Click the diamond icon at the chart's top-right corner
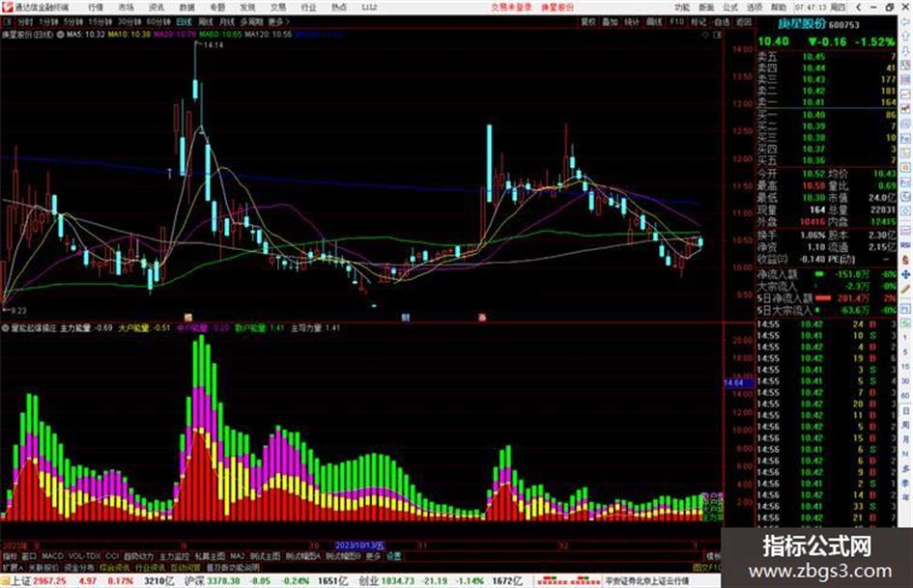Image resolution: width=913 pixels, height=588 pixels. coord(706,35)
